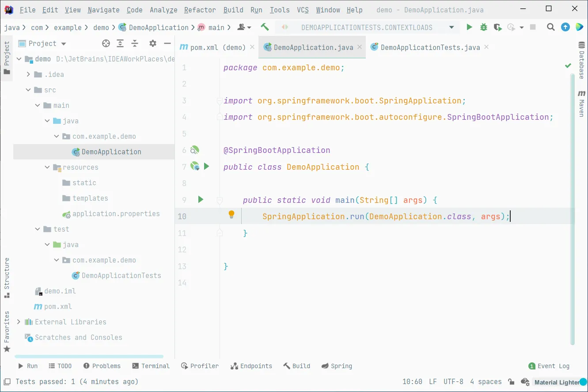
Task: Start debugging with the bug icon
Action: pyautogui.click(x=484, y=27)
